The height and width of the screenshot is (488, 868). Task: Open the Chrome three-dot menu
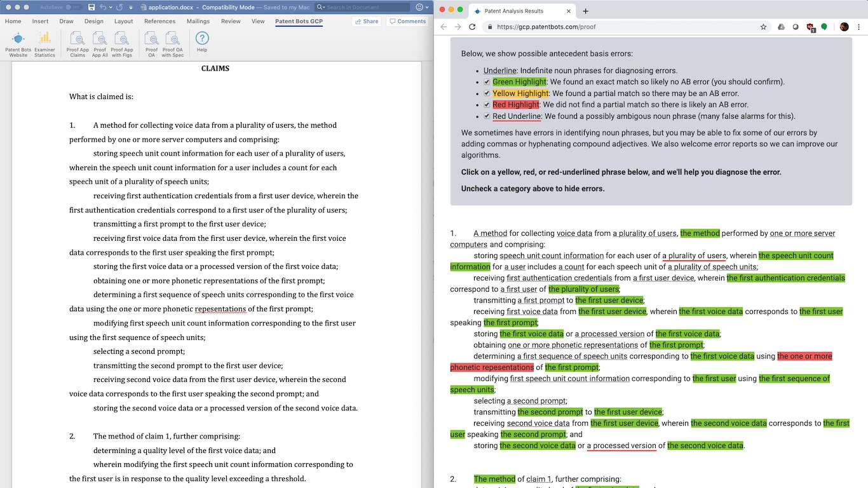point(858,27)
